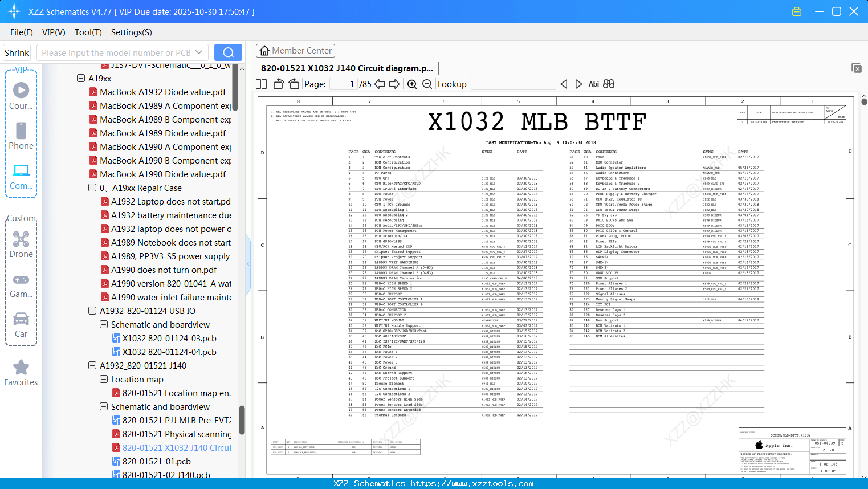
Task: Collapse the A1932_820-01124 USB IO folder
Action: click(x=92, y=311)
